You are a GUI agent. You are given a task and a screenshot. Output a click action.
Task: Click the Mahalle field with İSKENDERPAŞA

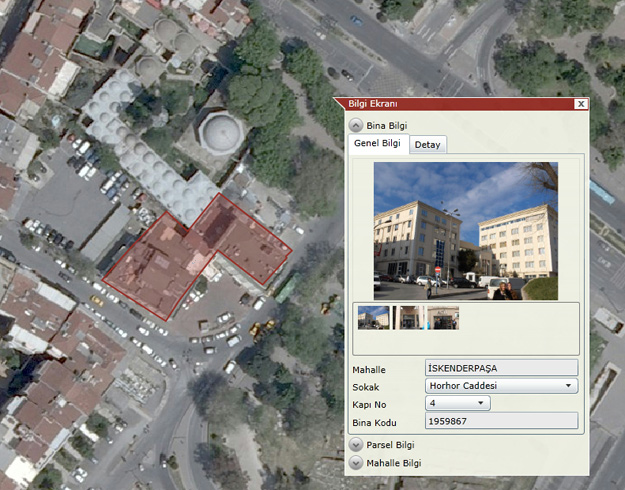tap(501, 368)
